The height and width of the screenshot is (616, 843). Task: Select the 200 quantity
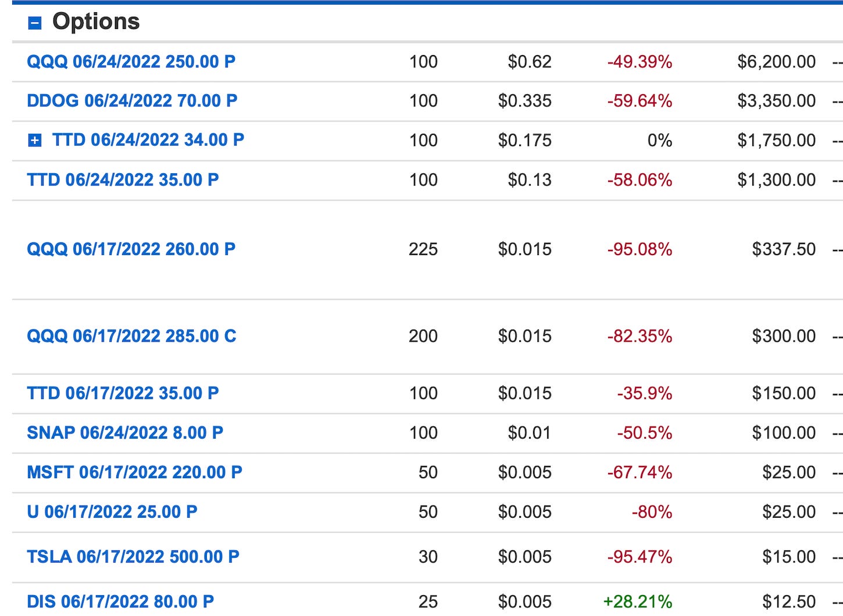pyautogui.click(x=423, y=336)
